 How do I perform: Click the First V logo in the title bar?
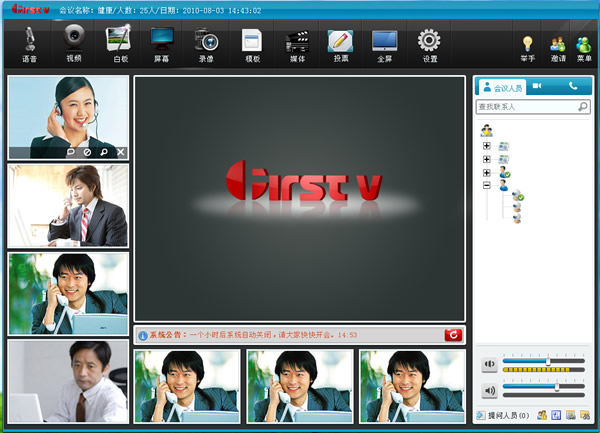tap(30, 9)
